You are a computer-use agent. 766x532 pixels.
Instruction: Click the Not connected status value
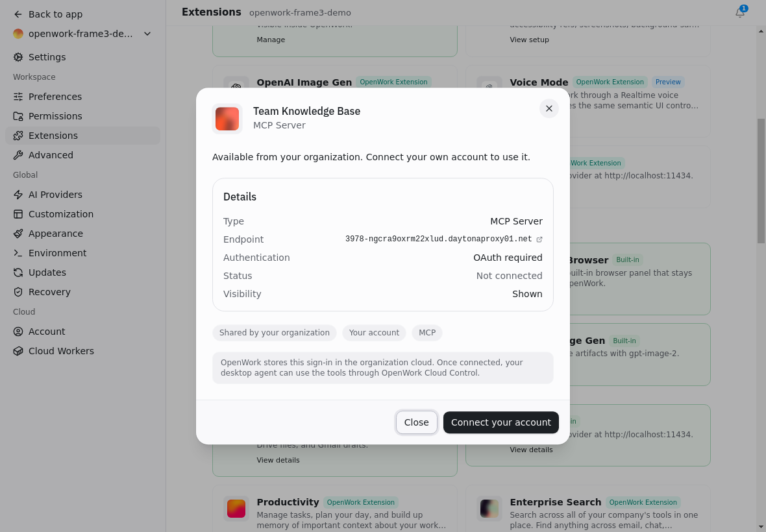[509, 276]
